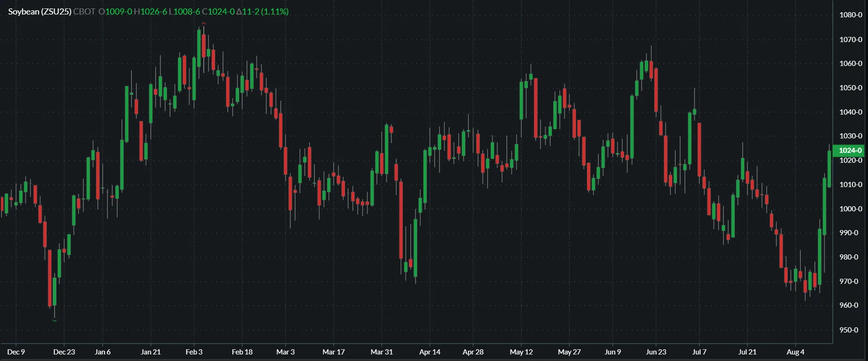Click the Aug 4 date label
Screen dimensions: 868x361
(796, 352)
